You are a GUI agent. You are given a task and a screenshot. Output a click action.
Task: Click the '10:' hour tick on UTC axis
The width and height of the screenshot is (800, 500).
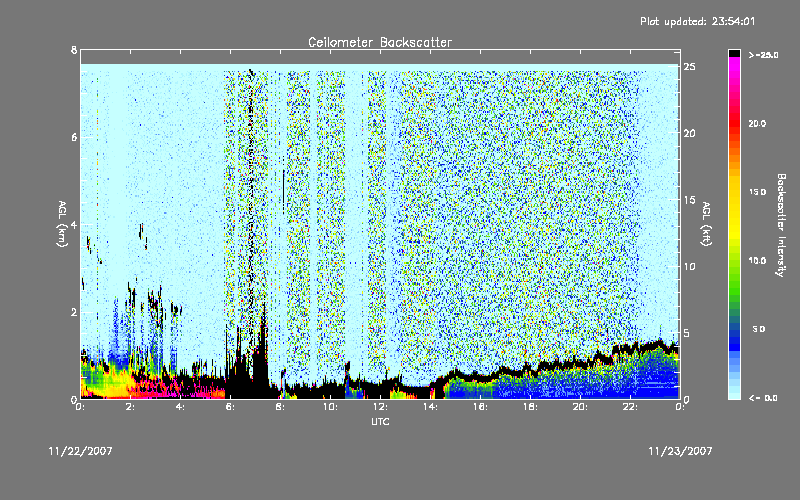pos(330,407)
